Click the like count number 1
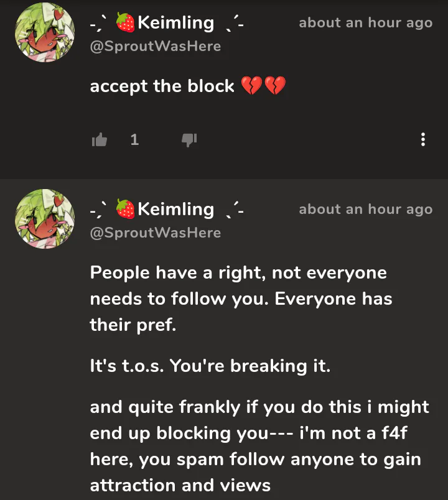 (134, 140)
